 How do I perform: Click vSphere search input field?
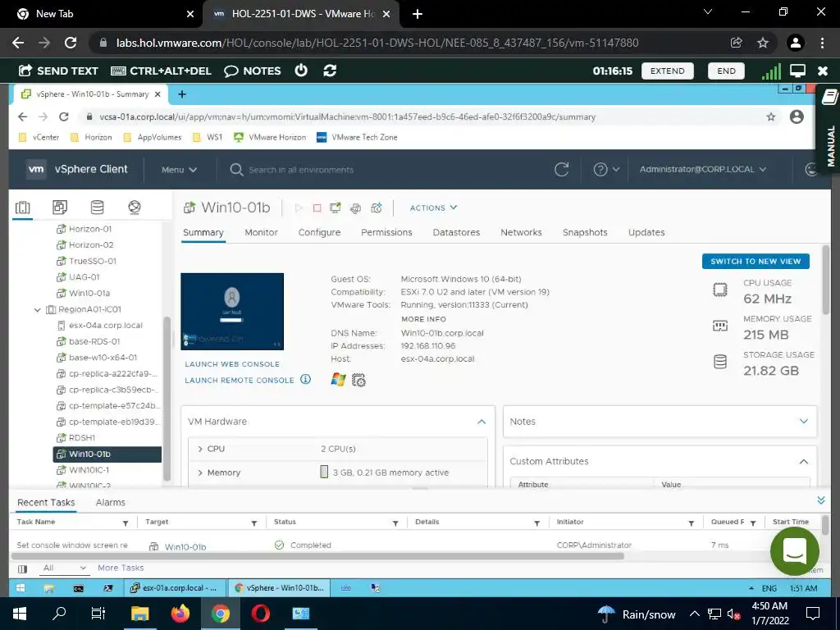click(301, 170)
